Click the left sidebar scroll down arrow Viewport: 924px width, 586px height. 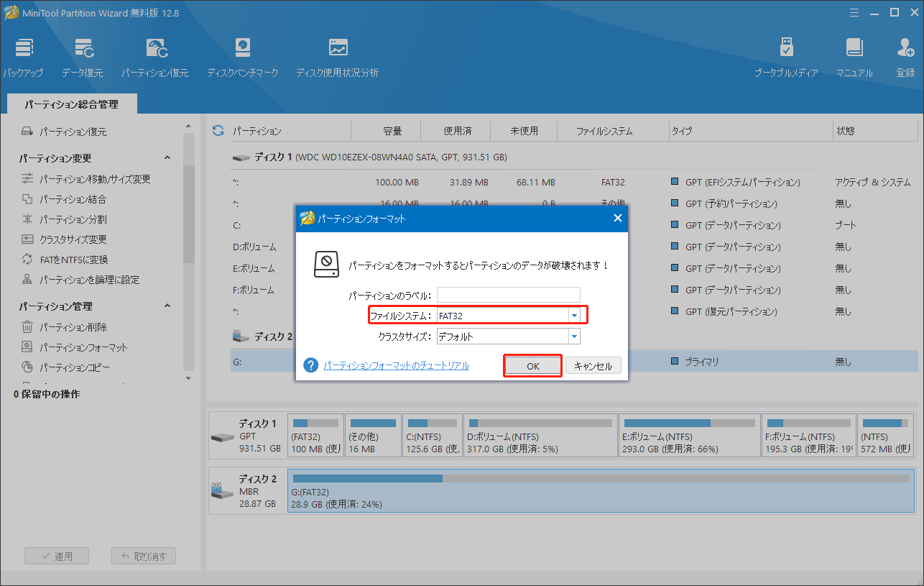tap(189, 377)
